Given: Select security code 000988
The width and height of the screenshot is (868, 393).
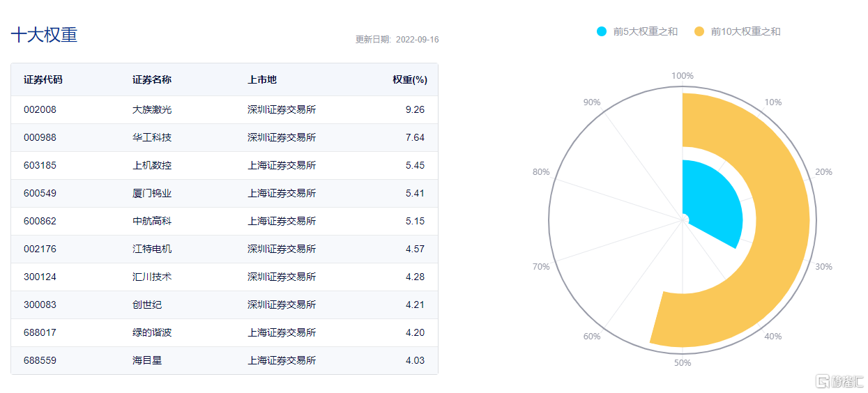Looking at the screenshot, I should [x=40, y=137].
